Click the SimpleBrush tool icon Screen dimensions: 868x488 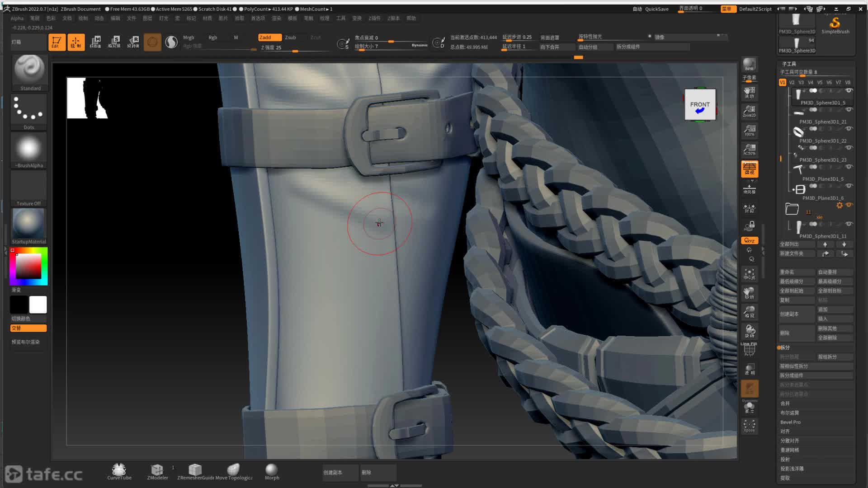point(835,25)
